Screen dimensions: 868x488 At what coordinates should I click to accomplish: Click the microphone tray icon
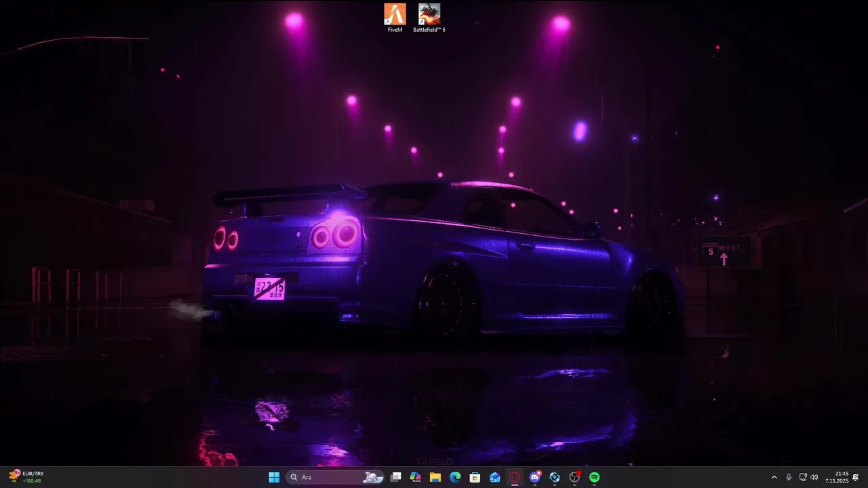pyautogui.click(x=789, y=477)
